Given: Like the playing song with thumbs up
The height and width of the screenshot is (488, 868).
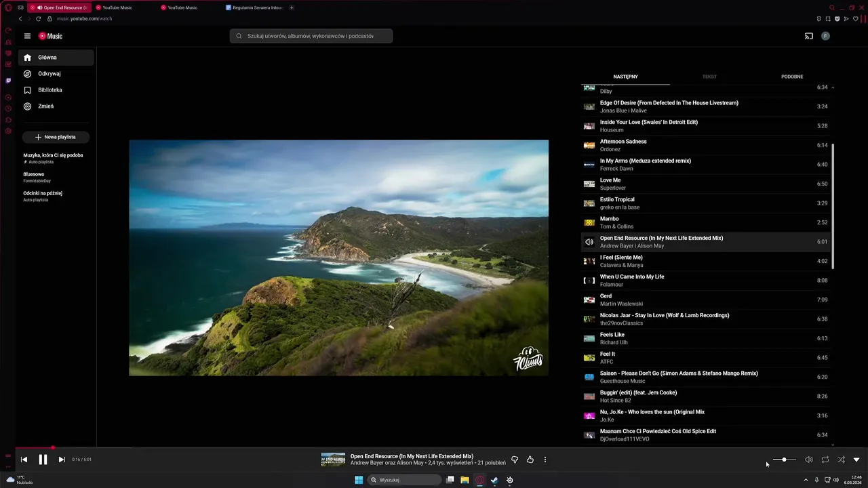Looking at the screenshot, I should (x=530, y=460).
